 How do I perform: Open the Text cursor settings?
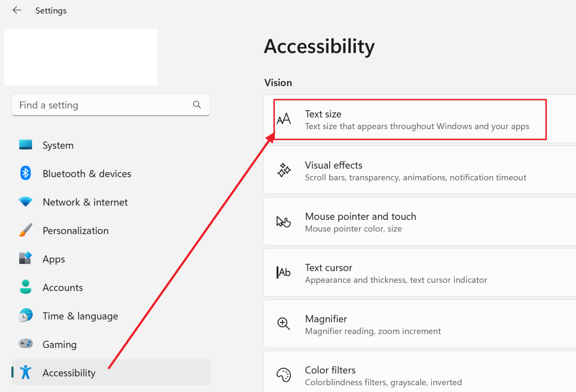420,273
